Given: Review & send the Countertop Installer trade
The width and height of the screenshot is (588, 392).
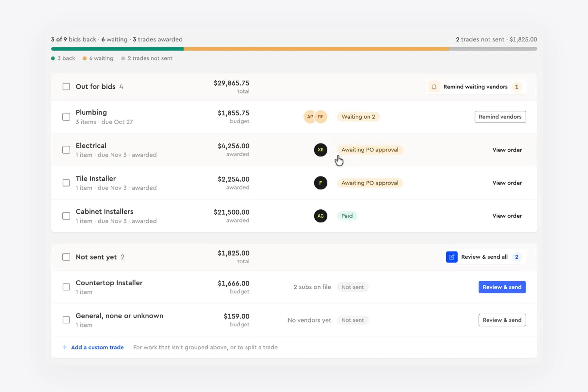Looking at the screenshot, I should 502,287.
